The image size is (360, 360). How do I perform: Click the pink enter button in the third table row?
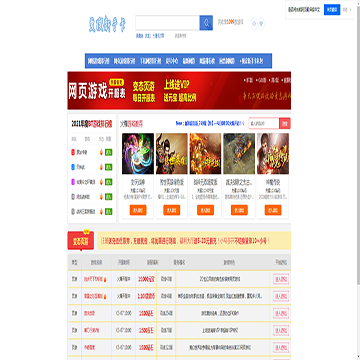281,313
